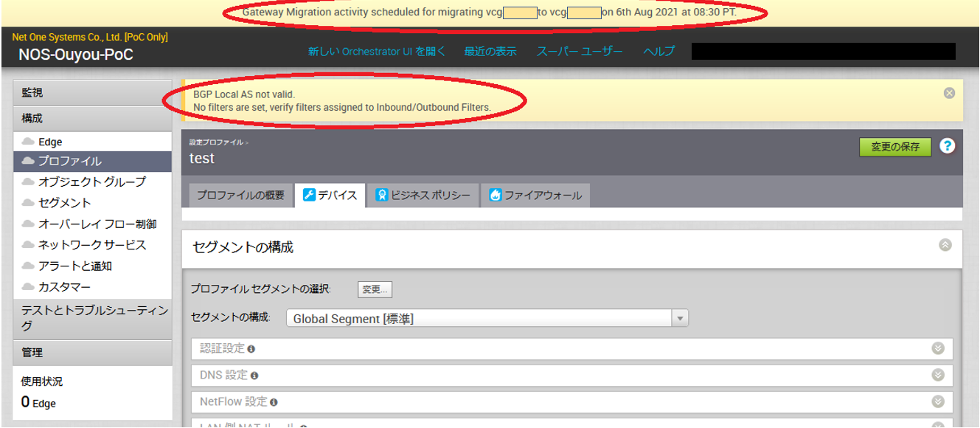Expand the 管理 sidebar section
This screenshot has width=980, height=428.
[x=93, y=353]
